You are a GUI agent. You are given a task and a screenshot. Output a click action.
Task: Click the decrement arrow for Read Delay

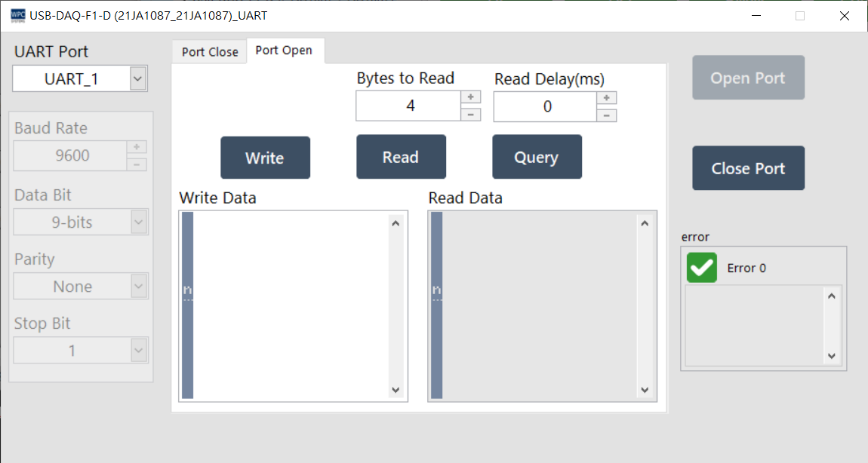click(x=607, y=115)
